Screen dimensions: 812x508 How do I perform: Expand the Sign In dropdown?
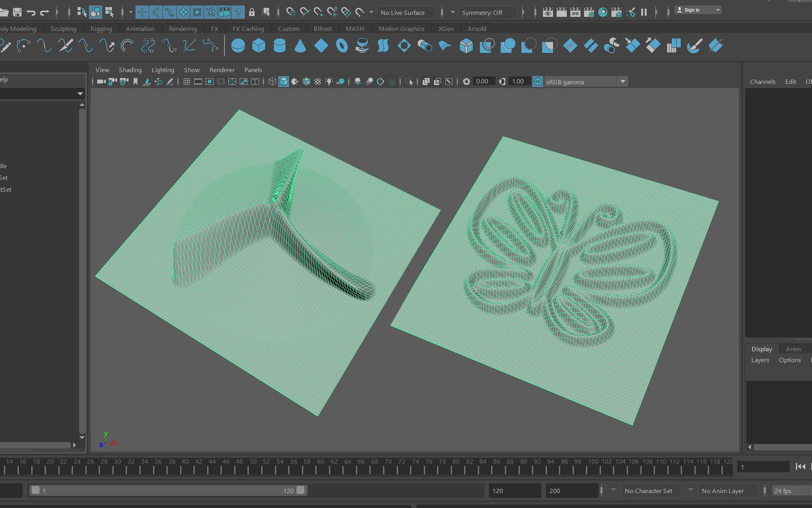(x=718, y=10)
